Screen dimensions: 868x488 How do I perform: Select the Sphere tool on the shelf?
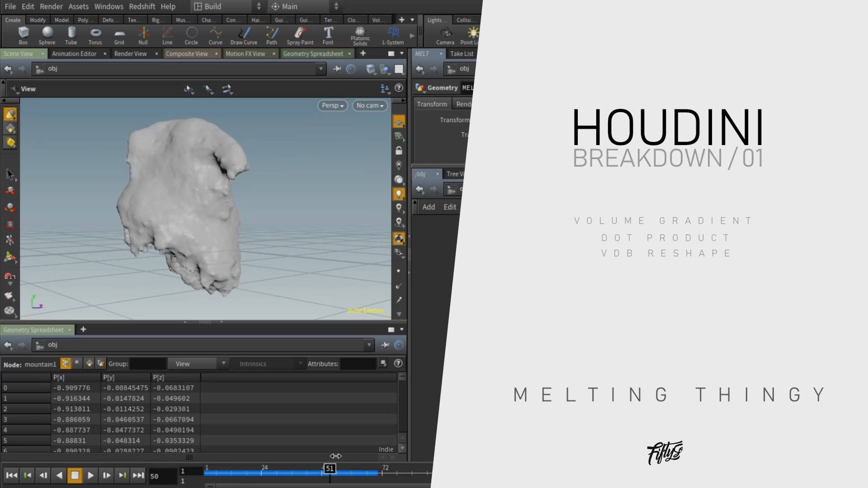tap(47, 35)
